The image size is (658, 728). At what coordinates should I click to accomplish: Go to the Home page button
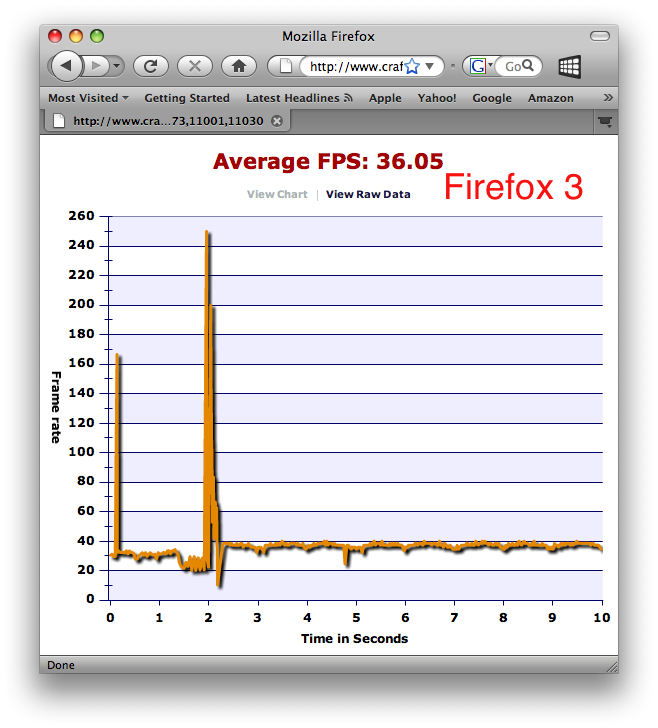pyautogui.click(x=239, y=66)
